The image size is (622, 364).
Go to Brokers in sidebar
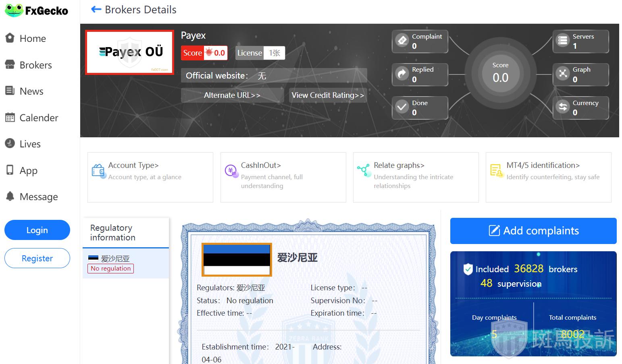[x=35, y=65]
